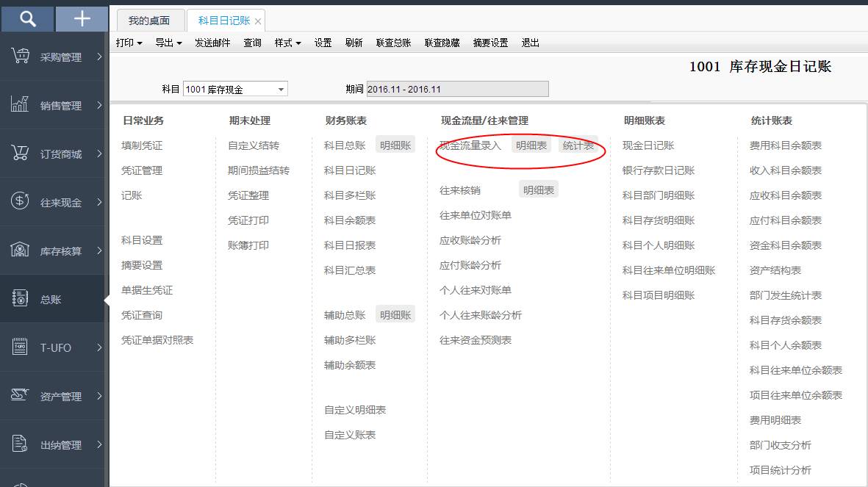Open the 打印 dropdown menu
The height and width of the screenshot is (487, 868).
point(128,43)
